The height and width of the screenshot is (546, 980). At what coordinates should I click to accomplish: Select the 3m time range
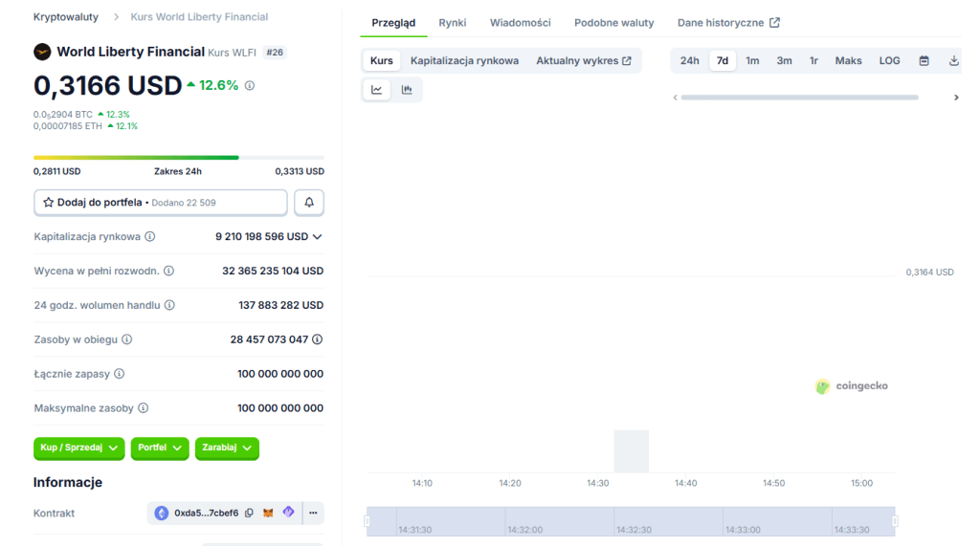[x=784, y=60]
